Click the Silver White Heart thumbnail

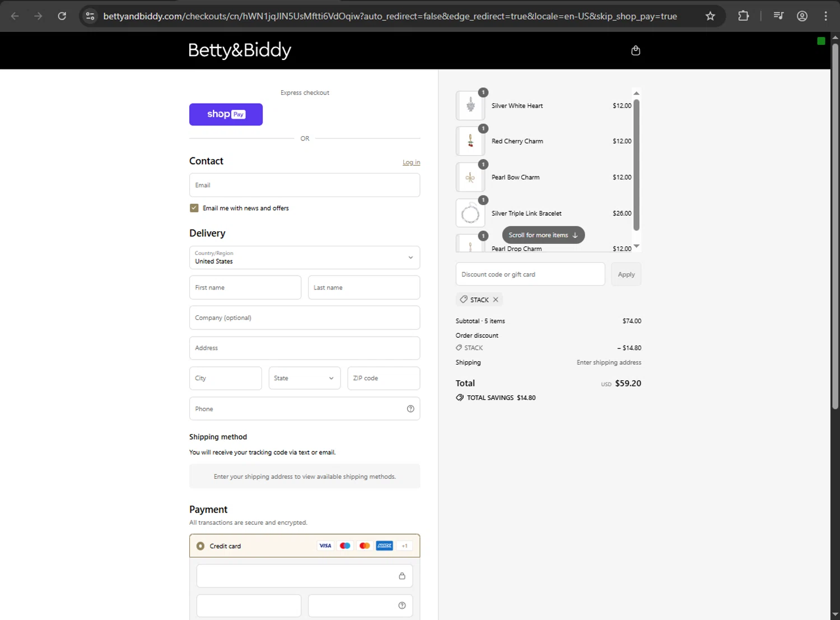click(470, 105)
